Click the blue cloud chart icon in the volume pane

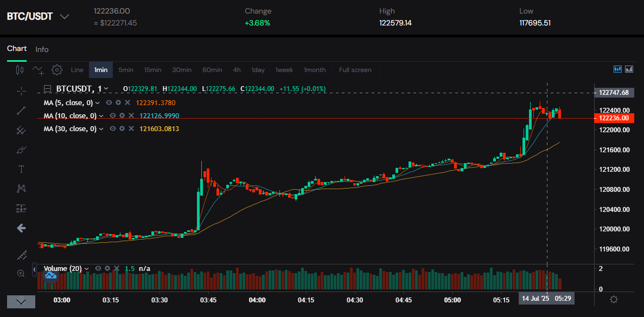coord(50,276)
